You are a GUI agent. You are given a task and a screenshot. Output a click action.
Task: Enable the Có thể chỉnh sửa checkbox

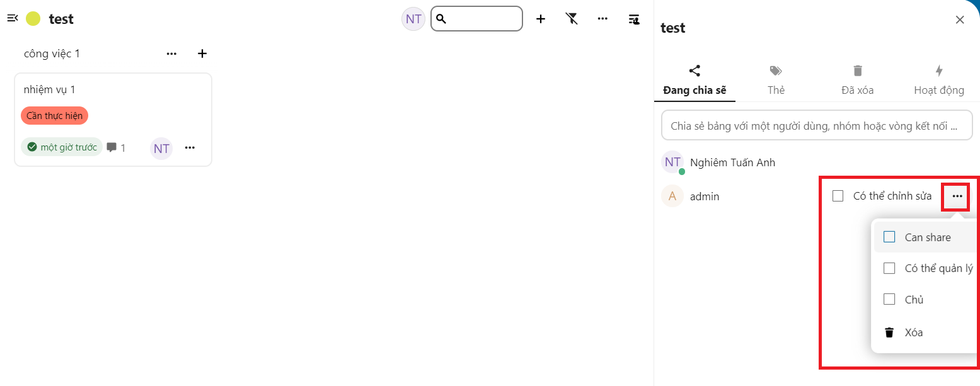tap(838, 196)
